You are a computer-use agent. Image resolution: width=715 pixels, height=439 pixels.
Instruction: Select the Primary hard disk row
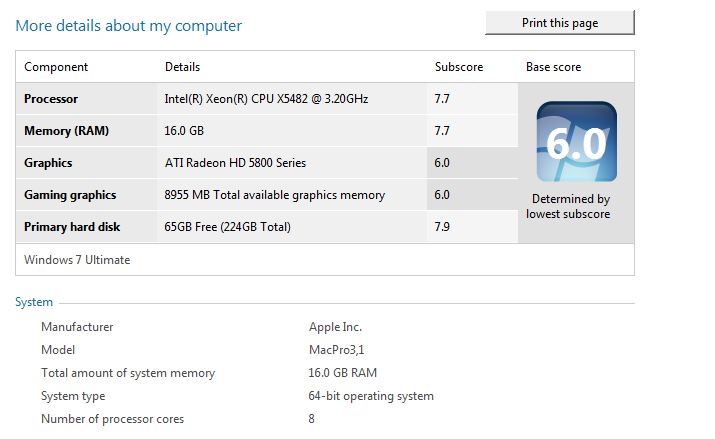click(267, 227)
